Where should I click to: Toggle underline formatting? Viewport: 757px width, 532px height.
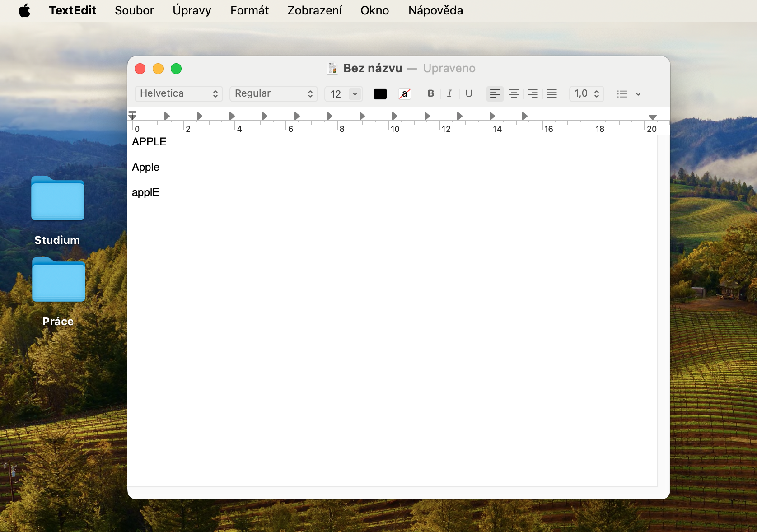(469, 93)
